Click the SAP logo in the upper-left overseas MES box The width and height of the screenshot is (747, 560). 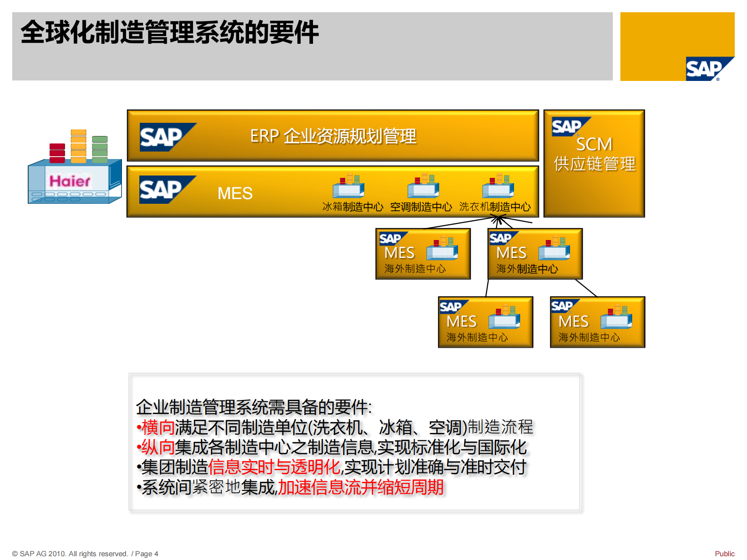click(x=393, y=239)
